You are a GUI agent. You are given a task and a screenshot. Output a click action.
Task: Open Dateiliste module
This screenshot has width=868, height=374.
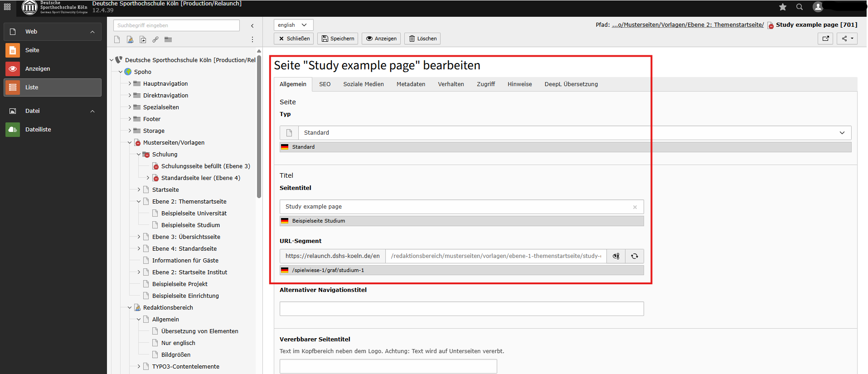(38, 130)
